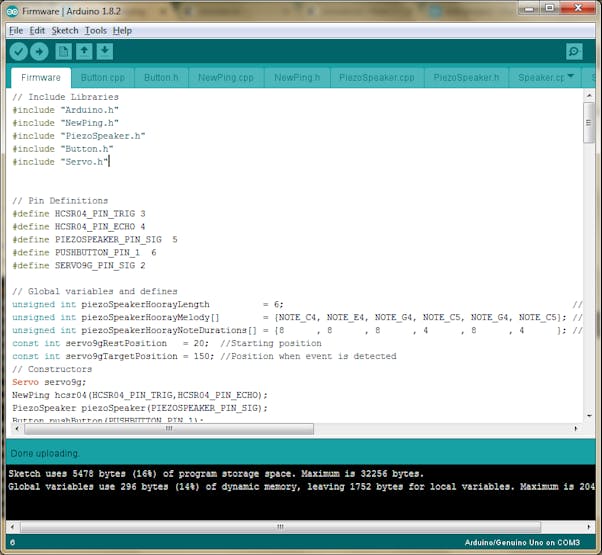This screenshot has height=555, width=602.
Task: Click editor vertical scrollbar down arrow
Action: tap(589, 416)
